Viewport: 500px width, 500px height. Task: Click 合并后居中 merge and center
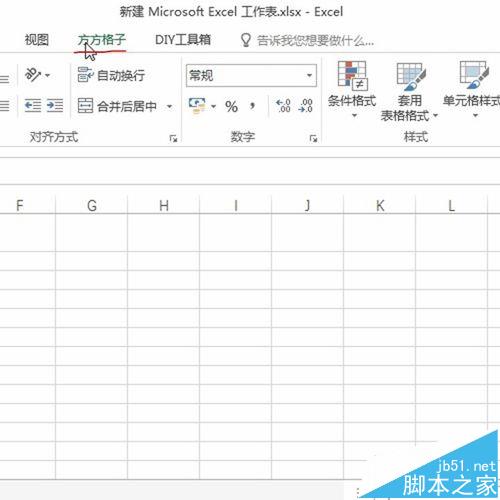click(x=117, y=106)
